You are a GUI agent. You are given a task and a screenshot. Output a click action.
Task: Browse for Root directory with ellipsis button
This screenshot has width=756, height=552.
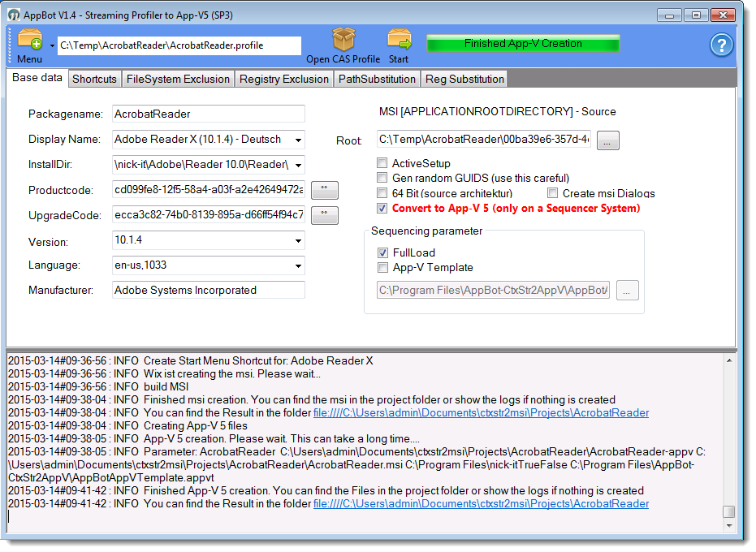[x=607, y=140]
